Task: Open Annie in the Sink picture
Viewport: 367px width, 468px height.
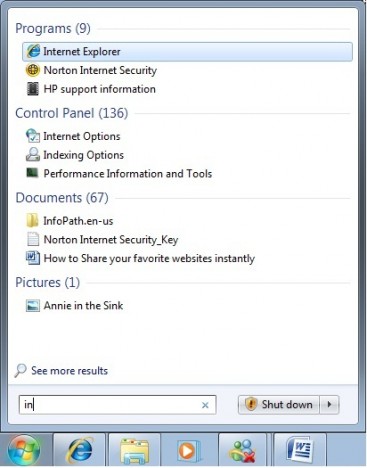Action: tap(75, 305)
